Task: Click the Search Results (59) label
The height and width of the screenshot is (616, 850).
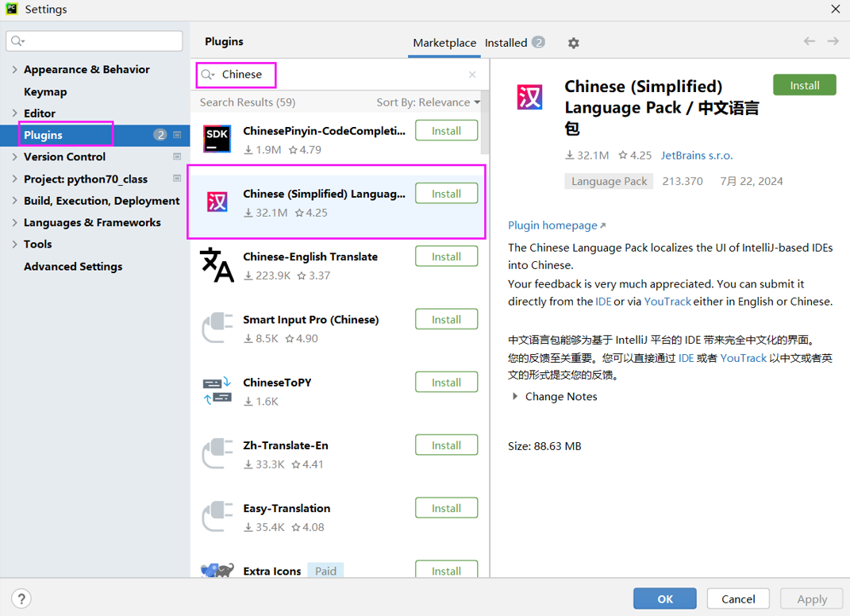Action: (248, 102)
